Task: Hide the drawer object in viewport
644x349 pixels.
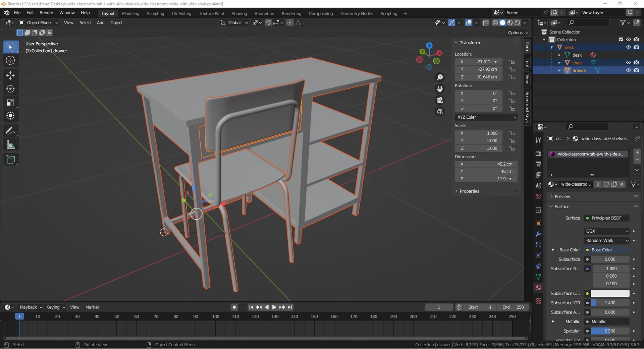Action: [628, 70]
